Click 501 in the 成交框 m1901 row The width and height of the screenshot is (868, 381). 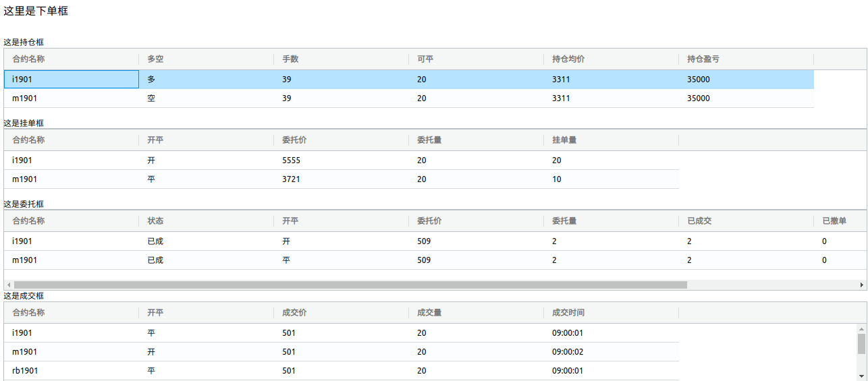click(x=342, y=352)
